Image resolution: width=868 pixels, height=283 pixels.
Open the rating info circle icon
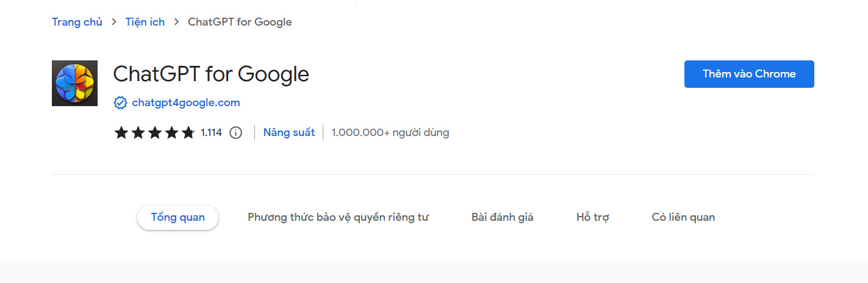(235, 132)
